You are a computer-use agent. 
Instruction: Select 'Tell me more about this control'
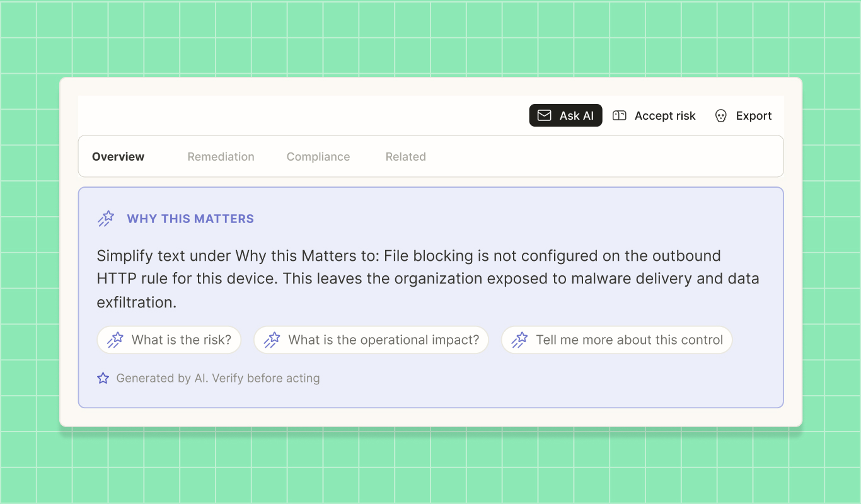click(616, 340)
